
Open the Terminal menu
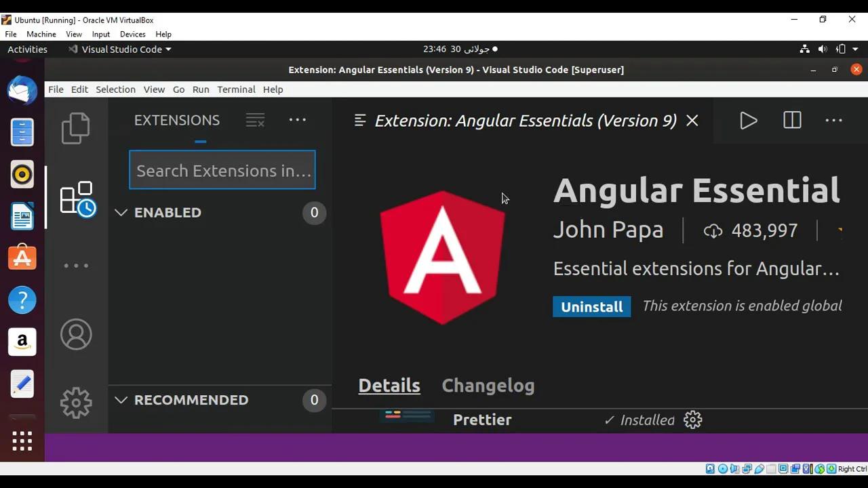[236, 89]
